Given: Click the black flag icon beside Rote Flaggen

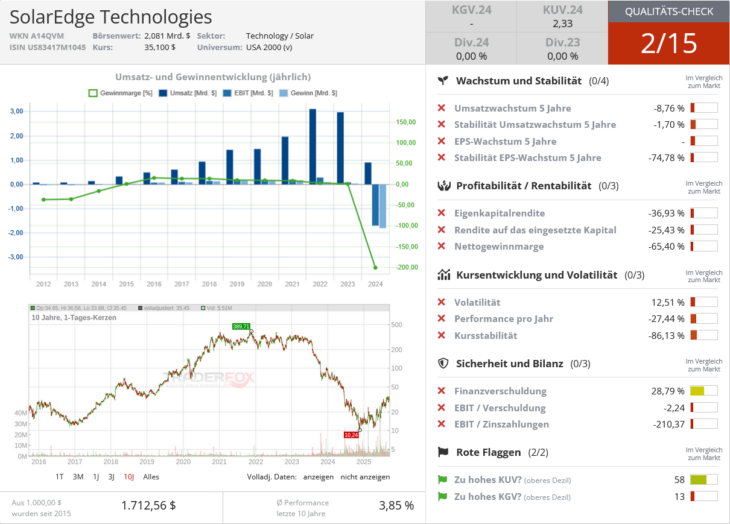Looking at the screenshot, I should coord(443,452).
